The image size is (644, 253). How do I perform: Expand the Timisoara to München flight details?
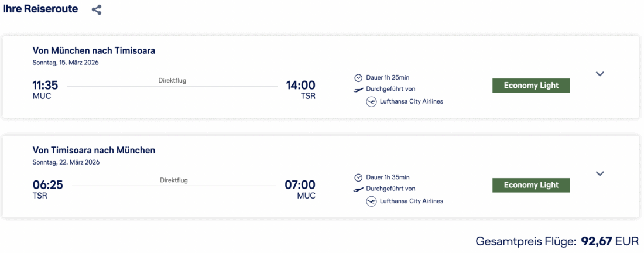[x=600, y=173]
